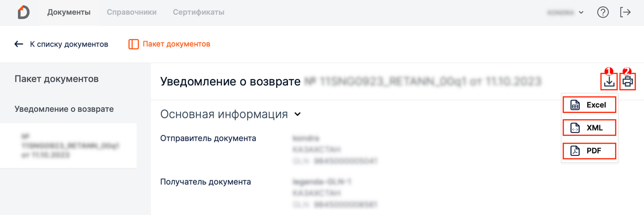The image size is (644, 215).
Task: Choose the PDF download option
Action: tap(594, 151)
